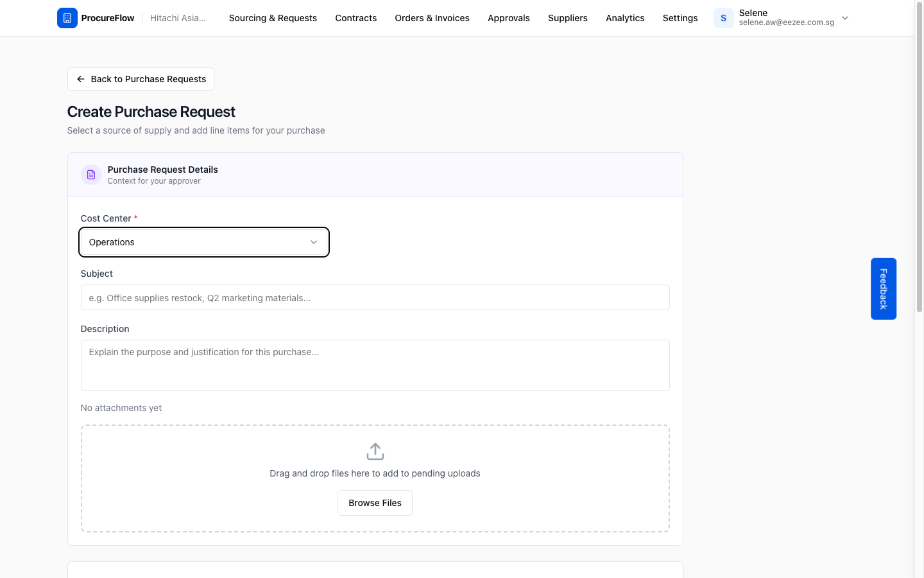Open the Suppliers page
Viewport: 924px width, 578px height.
pyautogui.click(x=568, y=18)
